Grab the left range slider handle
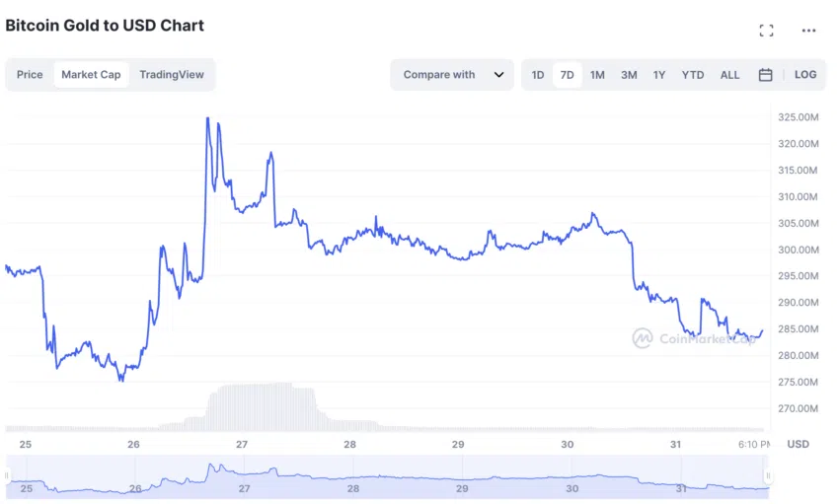Image resolution: width=839 pixels, height=504 pixels. 6,476
